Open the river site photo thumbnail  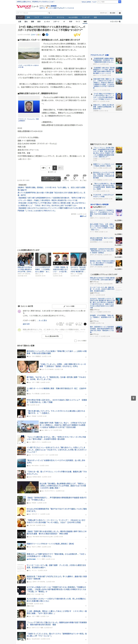point(29,53)
